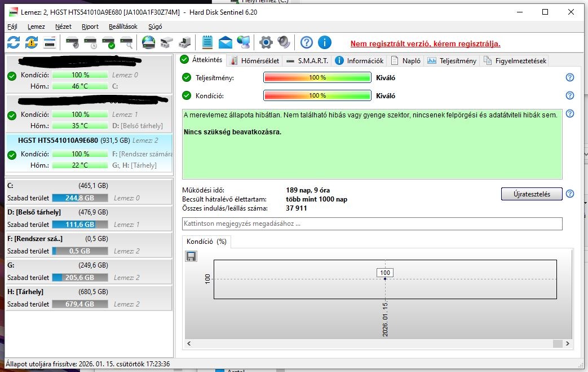Click the disk with magnifier toolbar icon
The image size is (588, 372).
coord(126,42)
